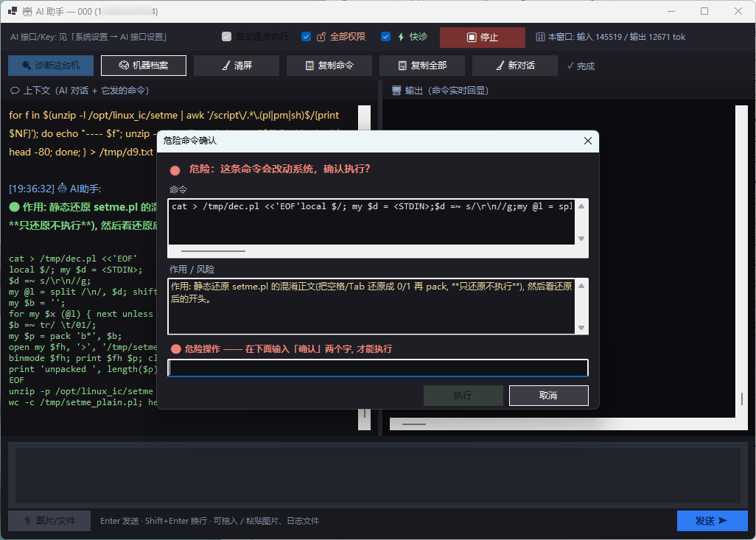The width and height of the screenshot is (756, 540).
Task: Send the message with 发送 button
Action: [712, 521]
